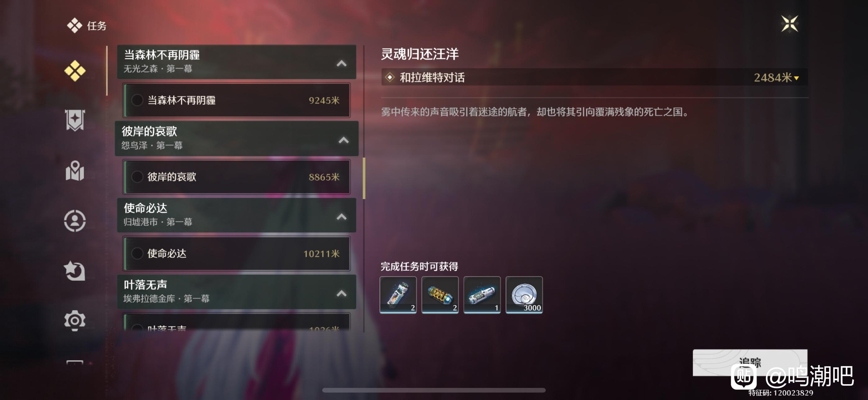Toggle tracking circle for 当森林不再阴霾 quest
This screenshot has height=400, width=868.
click(x=137, y=100)
